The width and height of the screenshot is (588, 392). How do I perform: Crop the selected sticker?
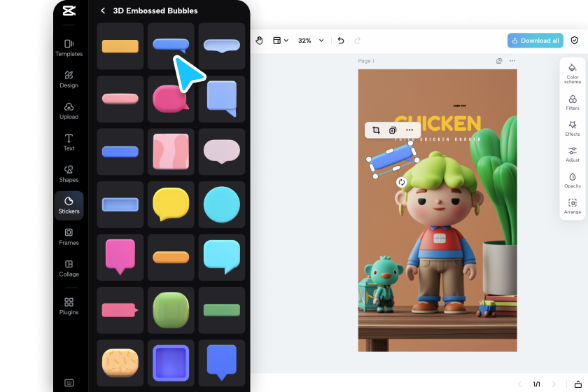[376, 130]
